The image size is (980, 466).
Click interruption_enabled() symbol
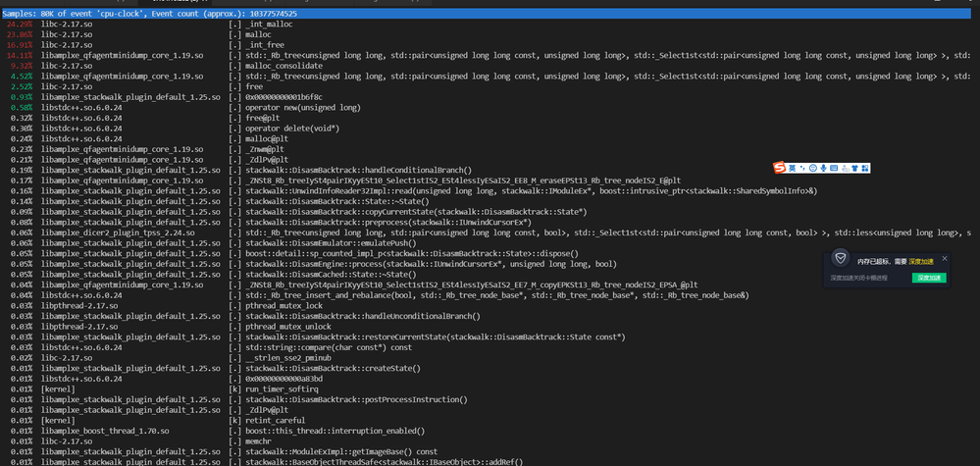[x=335, y=431]
